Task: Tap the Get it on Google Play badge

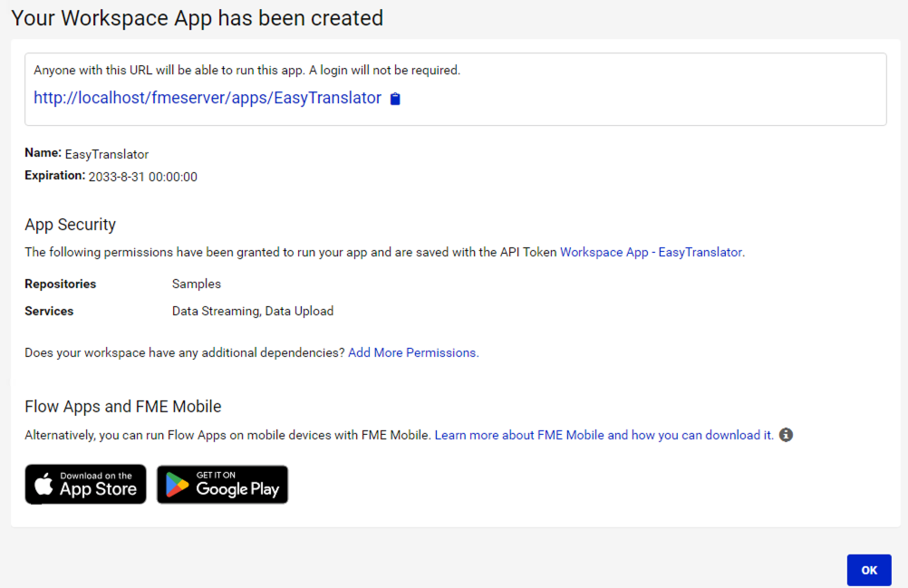Action: pyautogui.click(x=222, y=484)
